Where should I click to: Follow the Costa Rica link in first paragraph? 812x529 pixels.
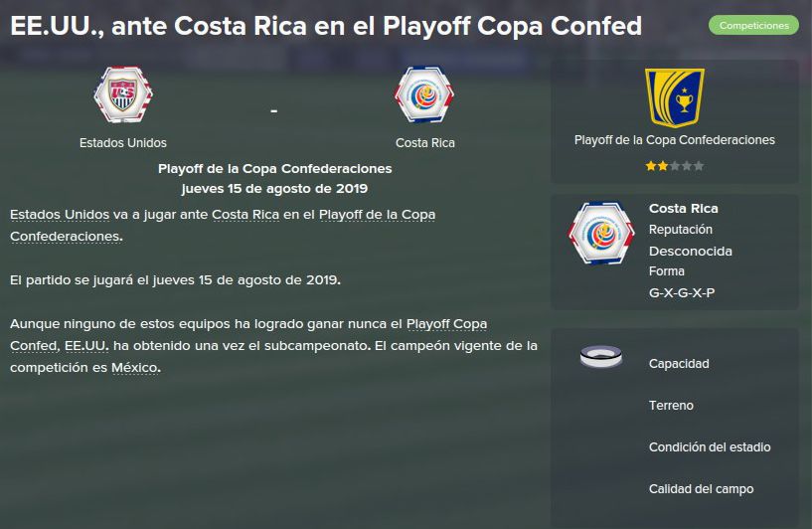tap(245, 215)
